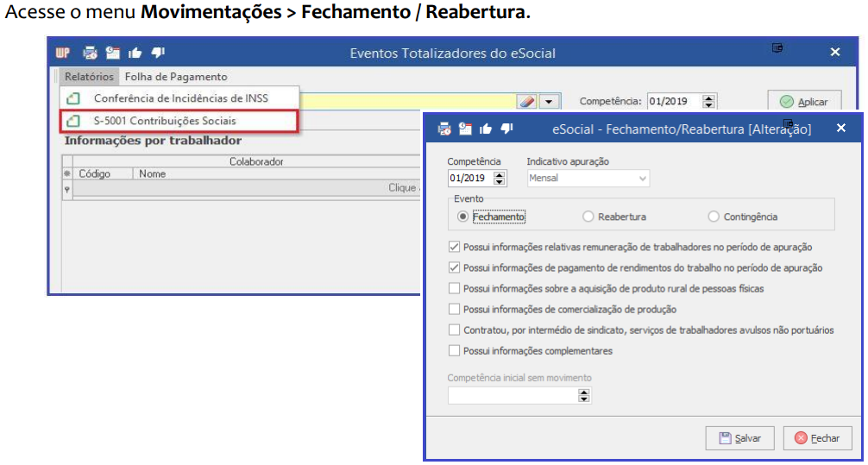Close the Eventos Totalizadores do eSocial window
This screenshot has width=868, height=465.
point(835,52)
